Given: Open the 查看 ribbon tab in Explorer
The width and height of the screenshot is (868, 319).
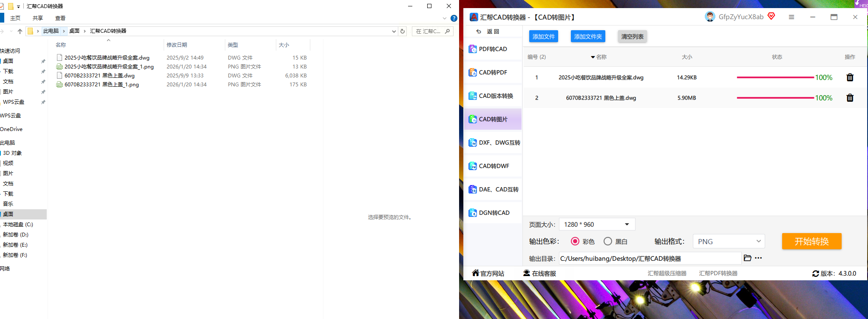Looking at the screenshot, I should click(x=60, y=18).
